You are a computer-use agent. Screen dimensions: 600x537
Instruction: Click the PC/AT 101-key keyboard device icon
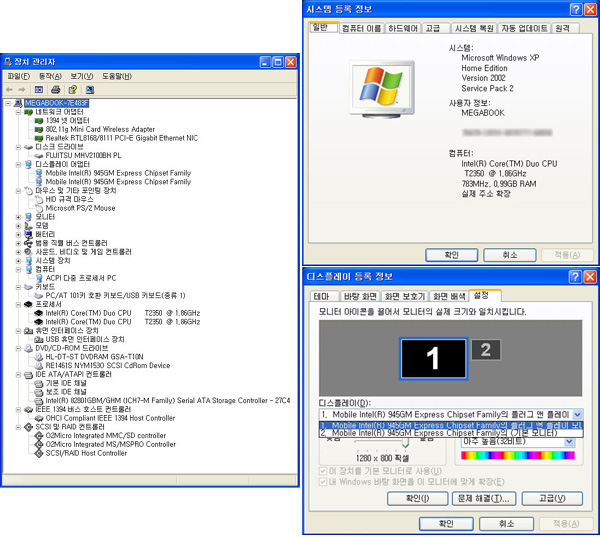[x=38, y=295]
